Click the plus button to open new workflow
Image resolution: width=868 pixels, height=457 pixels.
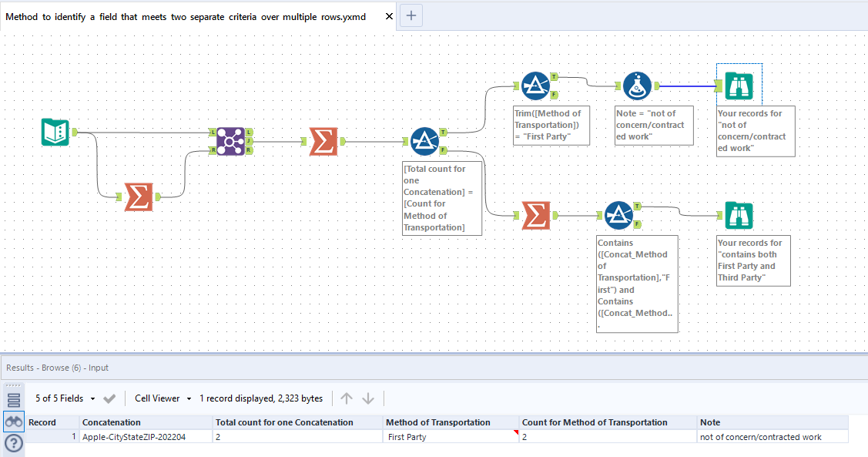tap(411, 15)
